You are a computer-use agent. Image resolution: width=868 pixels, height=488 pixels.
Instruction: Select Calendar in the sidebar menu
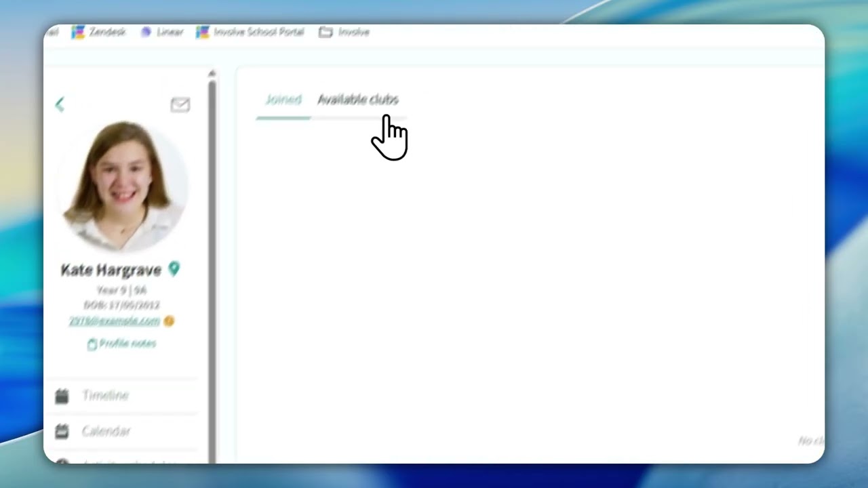(x=106, y=431)
